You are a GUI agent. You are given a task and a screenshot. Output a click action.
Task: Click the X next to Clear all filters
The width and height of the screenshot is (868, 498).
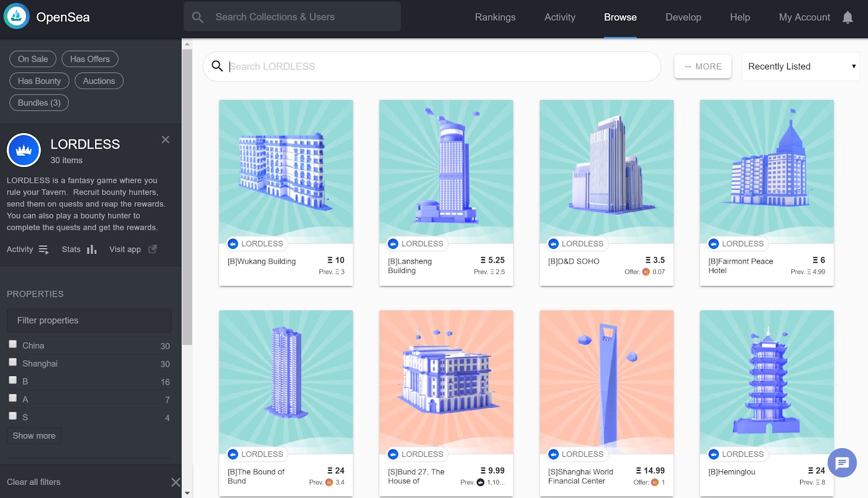pyautogui.click(x=176, y=482)
